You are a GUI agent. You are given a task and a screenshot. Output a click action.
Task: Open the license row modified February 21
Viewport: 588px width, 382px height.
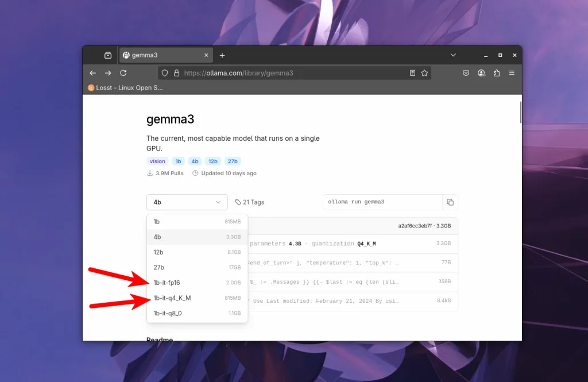tap(353, 302)
